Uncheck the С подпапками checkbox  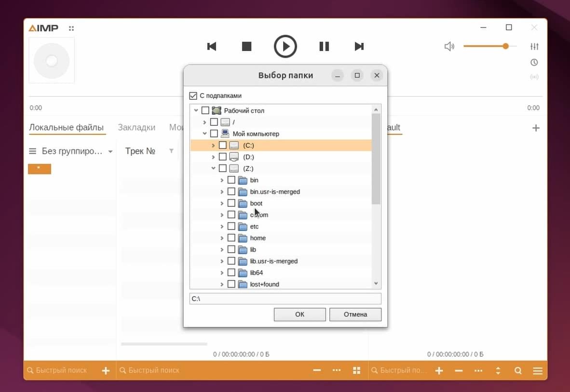(193, 95)
